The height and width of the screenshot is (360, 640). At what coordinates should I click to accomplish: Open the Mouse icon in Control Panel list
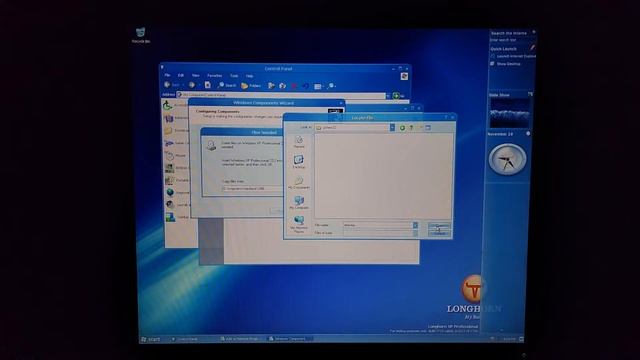point(170,156)
